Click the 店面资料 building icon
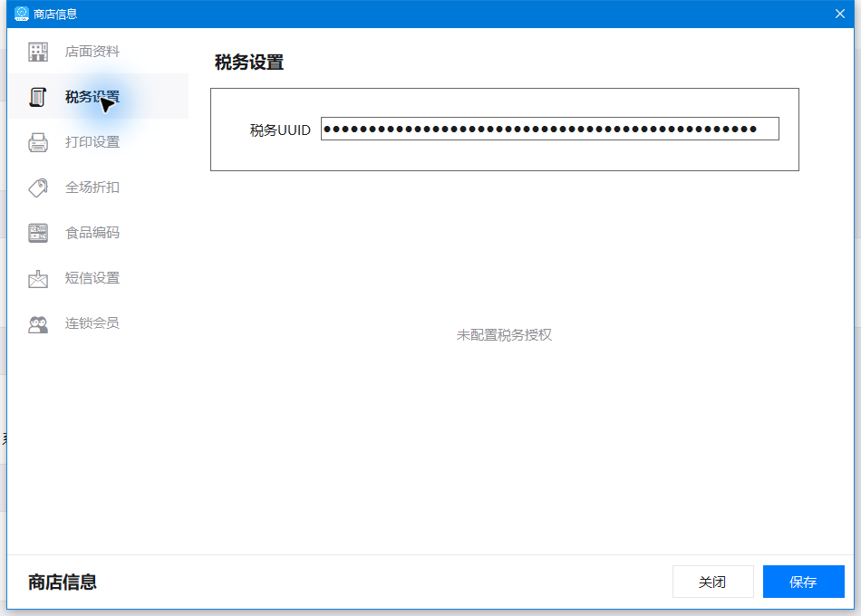The width and height of the screenshot is (861, 616). [38, 52]
